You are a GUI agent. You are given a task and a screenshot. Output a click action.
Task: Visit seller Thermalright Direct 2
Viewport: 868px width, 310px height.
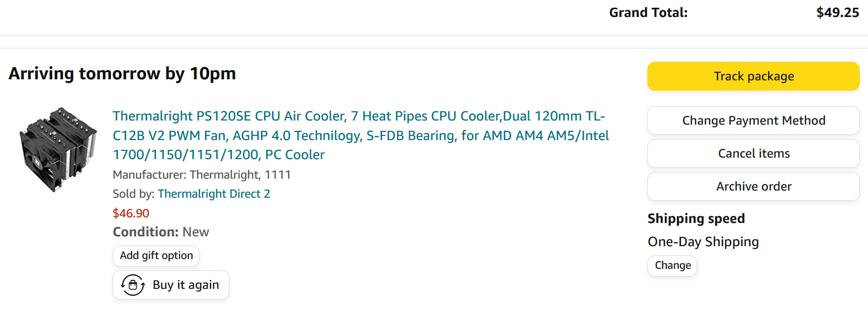point(214,194)
